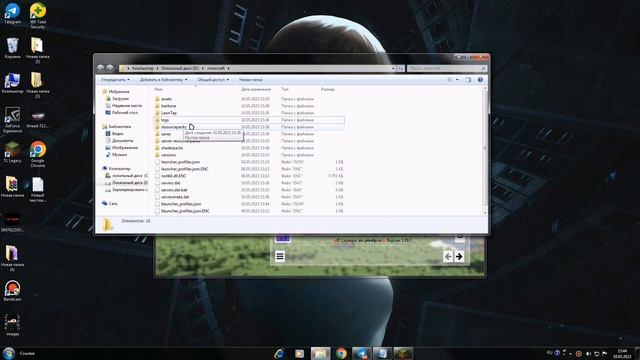Open the Добавить в библиотеку dropdown

click(x=163, y=80)
